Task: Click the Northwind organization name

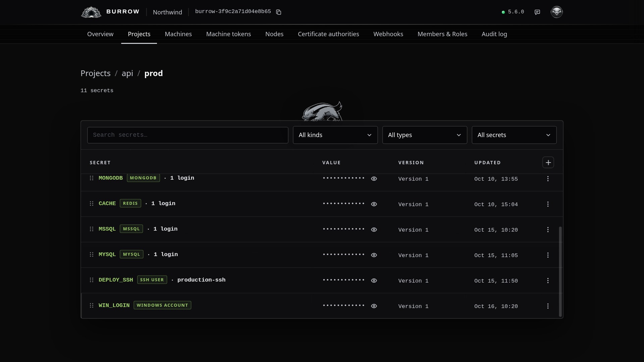Action: pos(167,12)
